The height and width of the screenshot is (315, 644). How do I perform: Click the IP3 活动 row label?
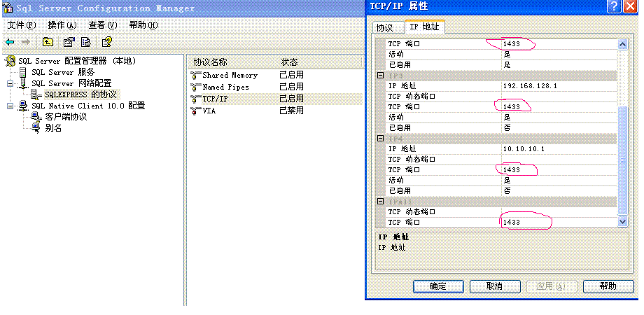(396, 118)
